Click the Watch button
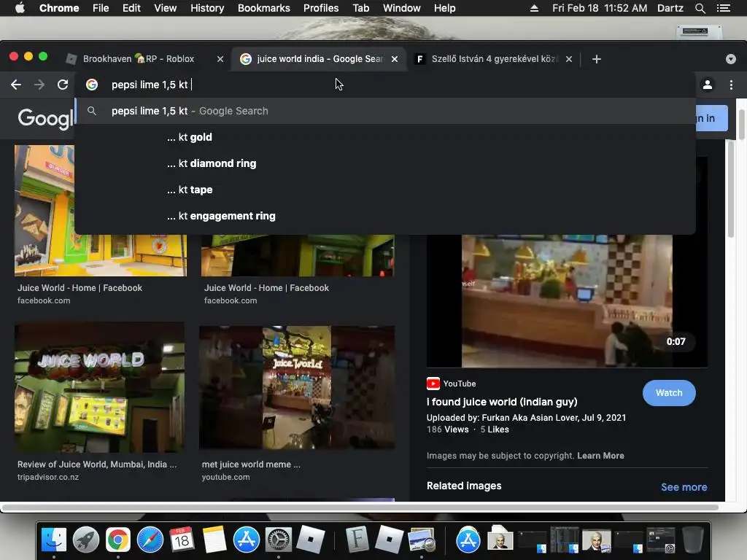This screenshot has width=747, height=560. (669, 393)
